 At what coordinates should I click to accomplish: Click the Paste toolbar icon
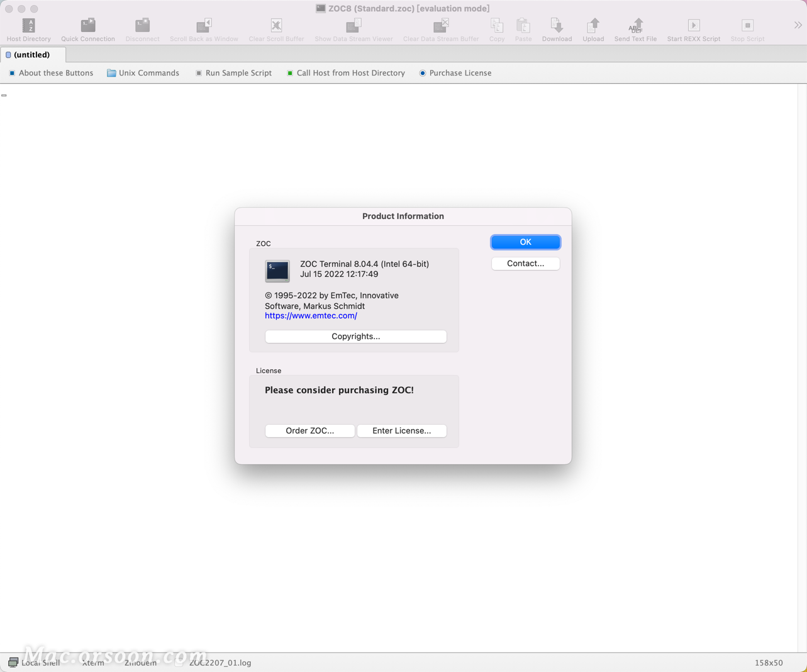(523, 25)
